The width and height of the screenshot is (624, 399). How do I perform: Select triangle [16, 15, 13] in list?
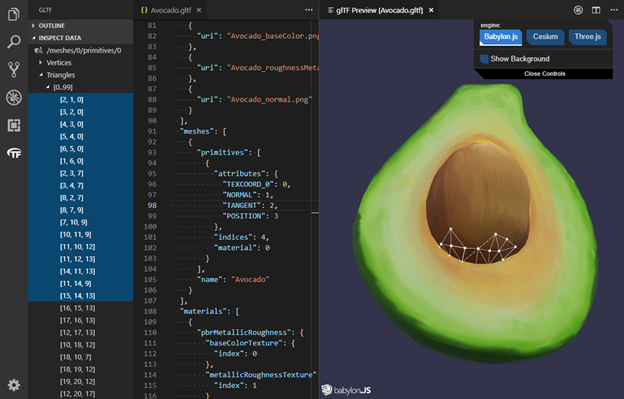pos(78,308)
